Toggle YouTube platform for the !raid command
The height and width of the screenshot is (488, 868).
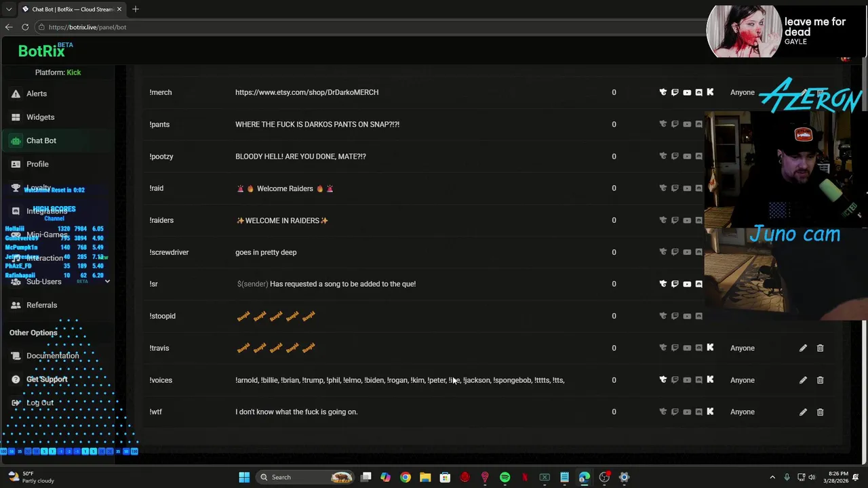pyautogui.click(x=687, y=188)
